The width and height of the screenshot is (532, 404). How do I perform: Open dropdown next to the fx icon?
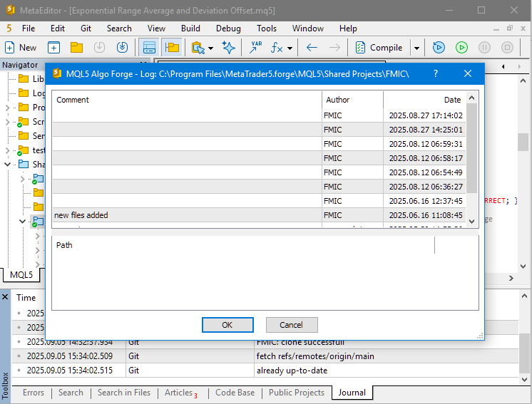[x=290, y=48]
